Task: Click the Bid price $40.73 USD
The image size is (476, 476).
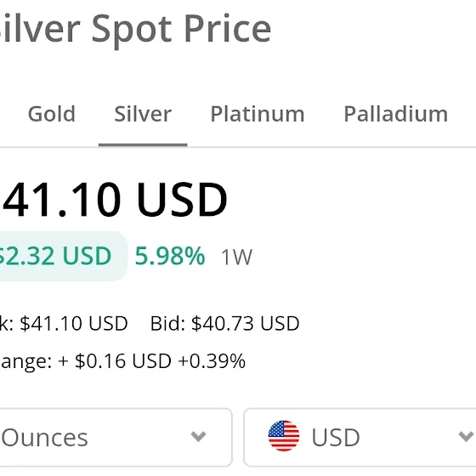Action: [246, 323]
